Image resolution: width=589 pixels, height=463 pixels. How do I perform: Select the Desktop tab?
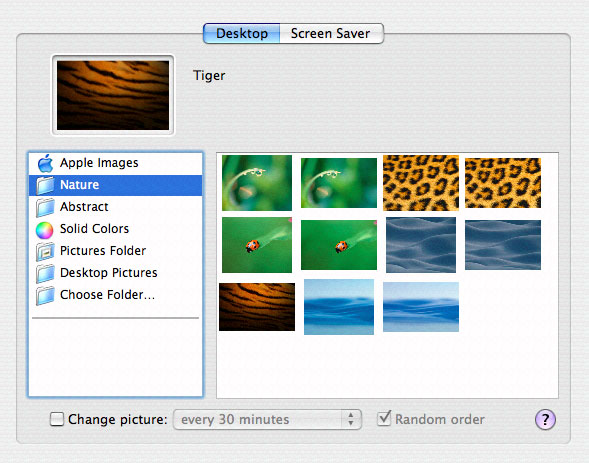[x=242, y=33]
